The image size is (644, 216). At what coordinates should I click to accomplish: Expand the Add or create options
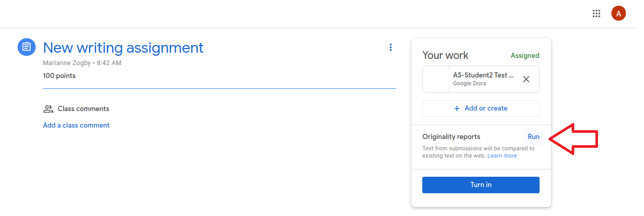click(481, 109)
